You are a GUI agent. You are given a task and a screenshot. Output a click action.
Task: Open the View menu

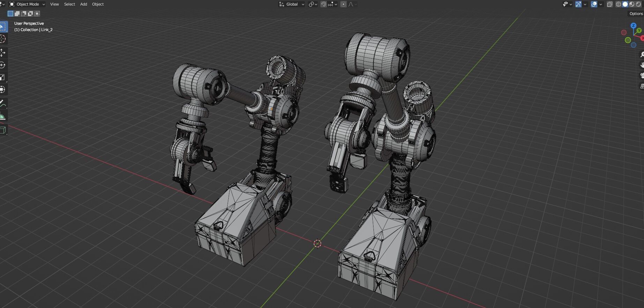tap(54, 4)
